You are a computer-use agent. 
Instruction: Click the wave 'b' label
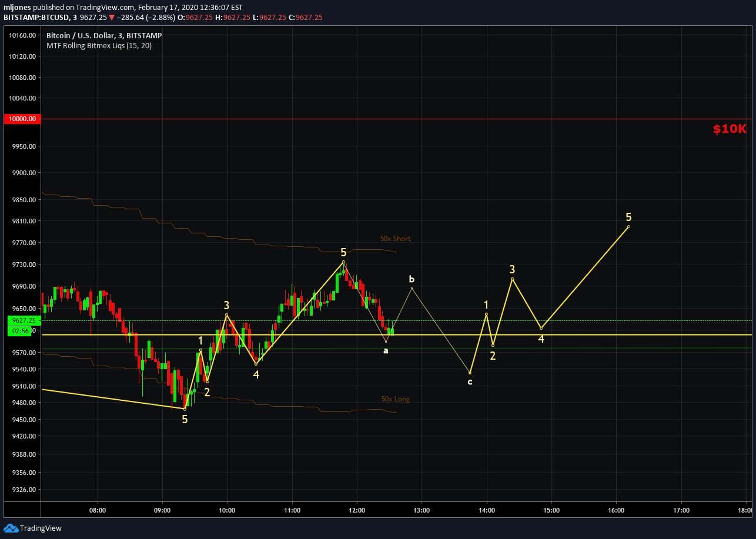(x=412, y=279)
